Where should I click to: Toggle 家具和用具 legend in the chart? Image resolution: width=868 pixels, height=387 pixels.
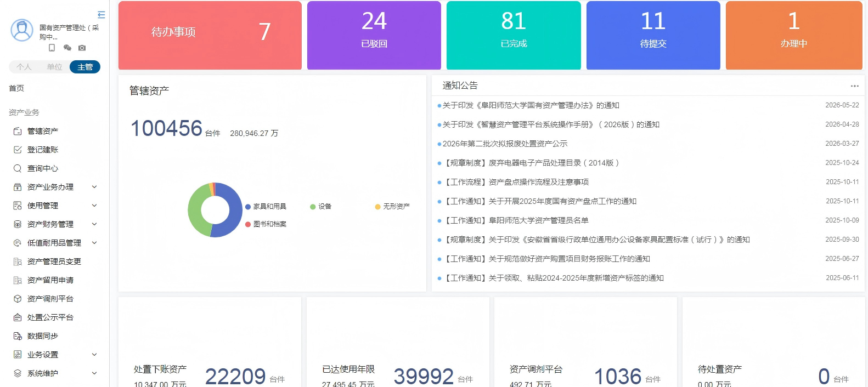point(266,207)
